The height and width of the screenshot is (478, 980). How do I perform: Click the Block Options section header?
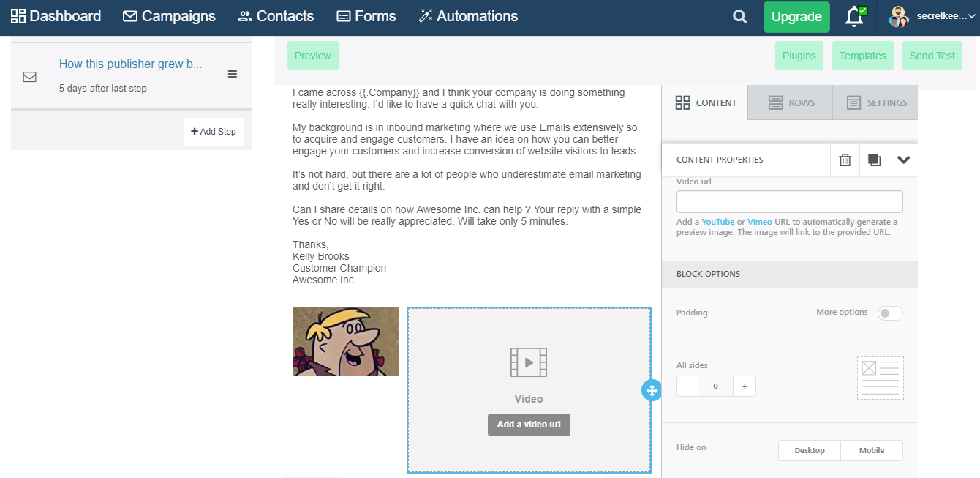pos(790,274)
